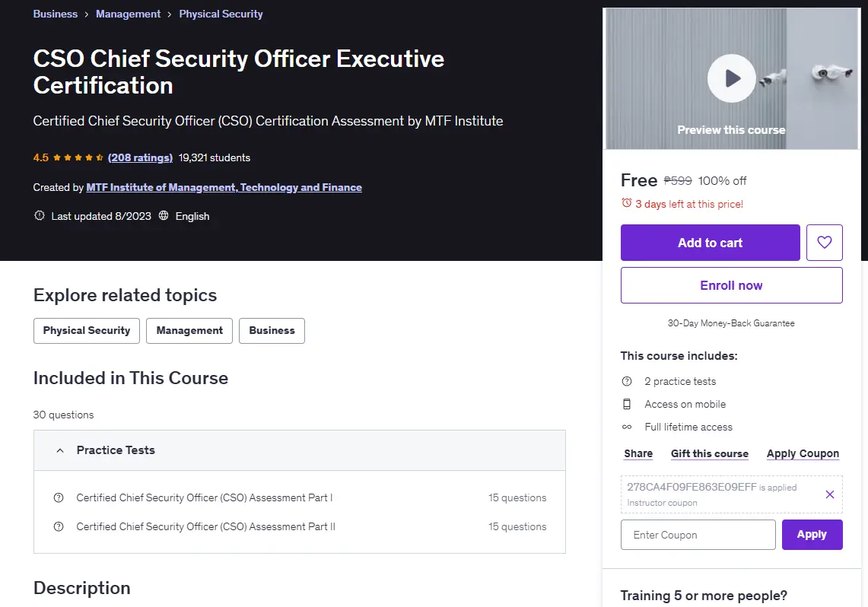Open Assessment Part II practice test row
This screenshot has width=868, height=607.
click(300, 526)
